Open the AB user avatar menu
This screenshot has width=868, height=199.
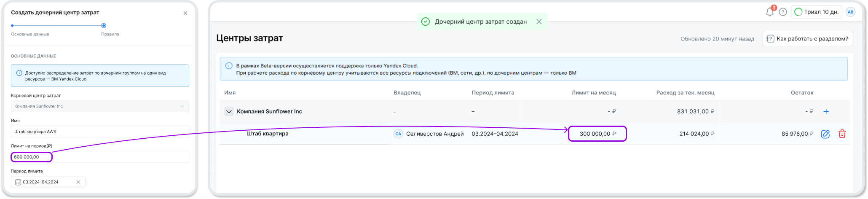tap(850, 12)
